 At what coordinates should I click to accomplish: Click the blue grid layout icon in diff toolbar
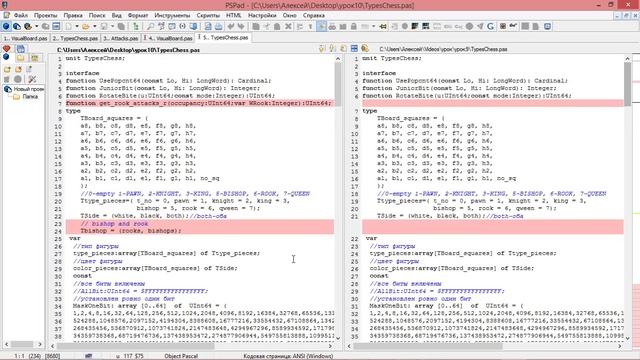click(354, 49)
